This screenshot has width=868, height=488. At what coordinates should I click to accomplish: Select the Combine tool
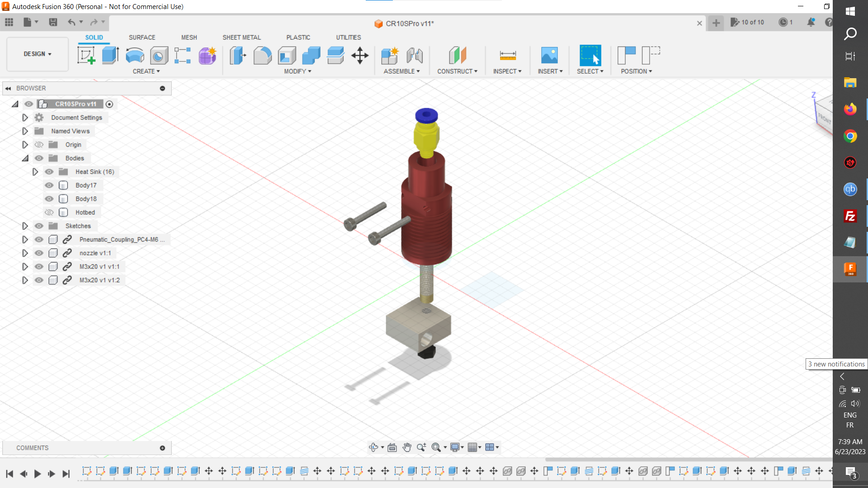[311, 56]
